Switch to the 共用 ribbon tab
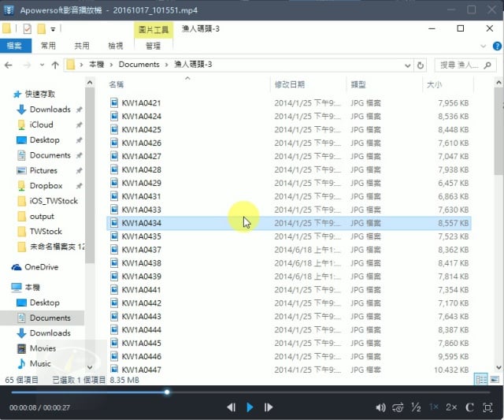Viewport: 504px width, 420px height. tap(82, 46)
